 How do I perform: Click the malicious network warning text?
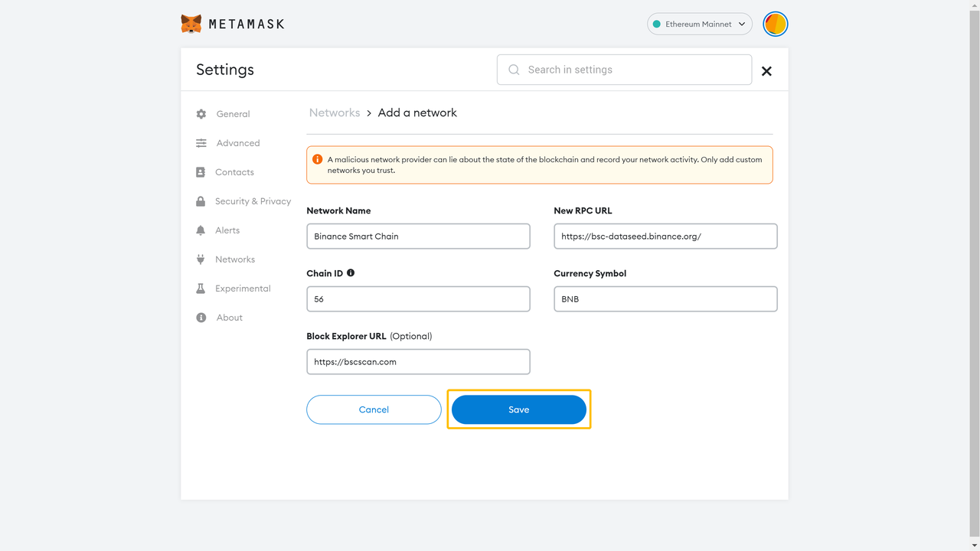point(544,165)
